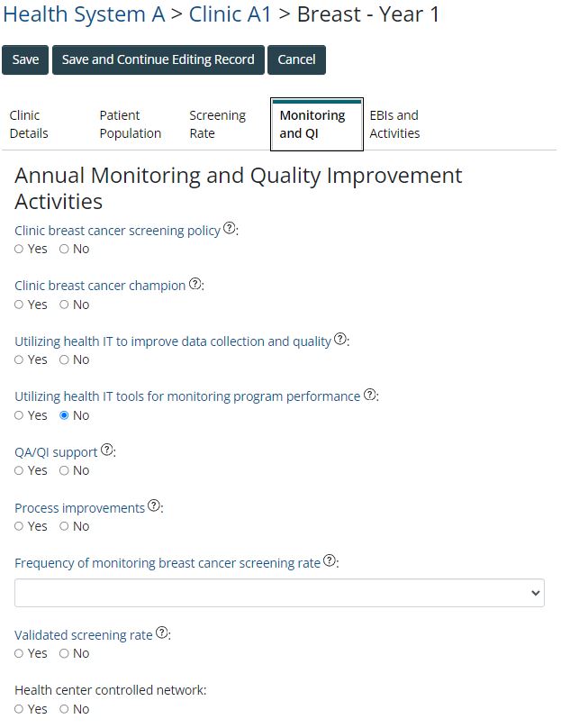Click the QA/QI support help icon
The image size is (561, 728).
coord(107,450)
